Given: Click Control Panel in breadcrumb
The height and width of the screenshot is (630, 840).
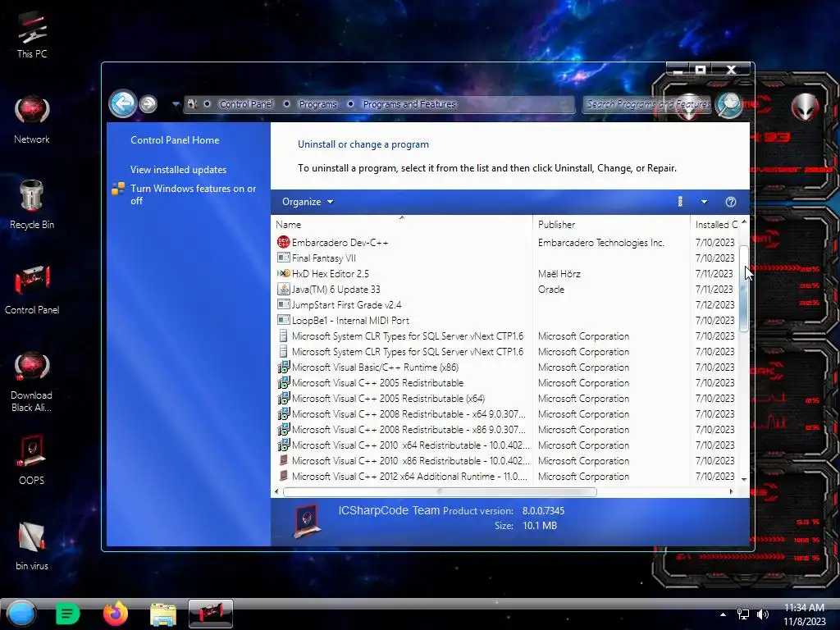Looking at the screenshot, I should pos(246,104).
